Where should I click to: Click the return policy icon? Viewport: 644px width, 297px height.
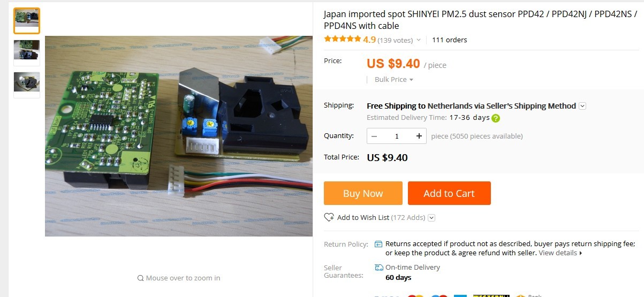(378, 244)
